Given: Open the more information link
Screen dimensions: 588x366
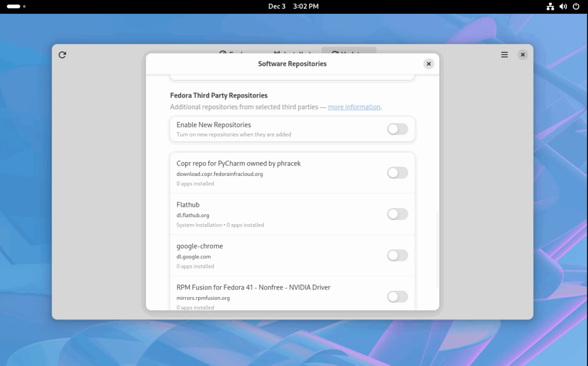Looking at the screenshot, I should pos(354,107).
